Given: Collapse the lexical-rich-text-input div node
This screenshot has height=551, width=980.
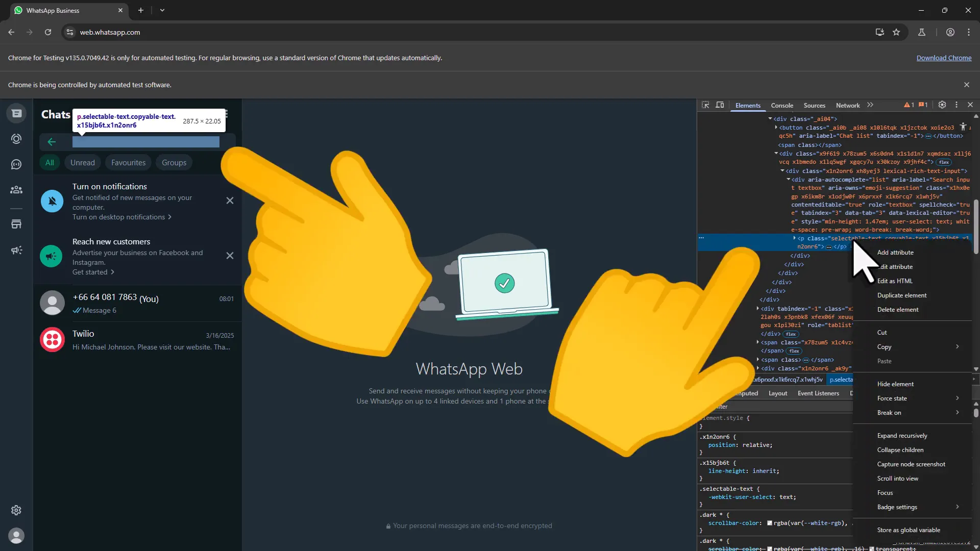Looking at the screenshot, I should 782,171.
